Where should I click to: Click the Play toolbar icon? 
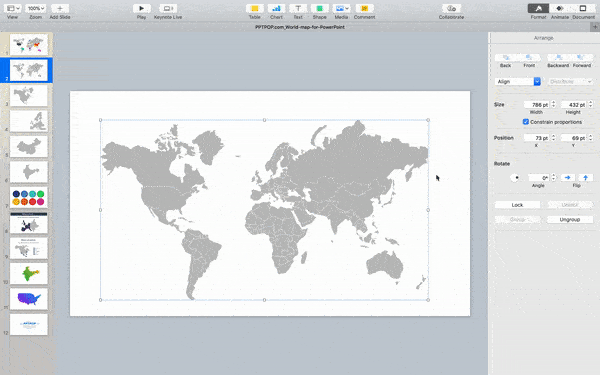141,8
